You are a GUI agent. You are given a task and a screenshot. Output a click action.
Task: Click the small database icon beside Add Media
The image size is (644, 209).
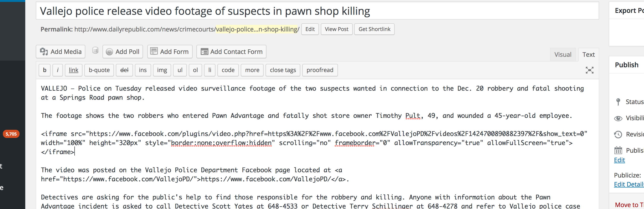(95, 51)
